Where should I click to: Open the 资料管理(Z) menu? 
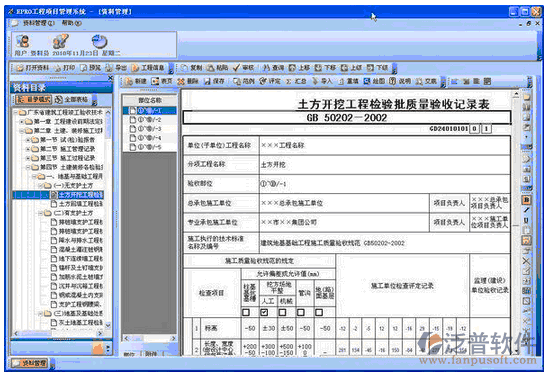pos(38,23)
